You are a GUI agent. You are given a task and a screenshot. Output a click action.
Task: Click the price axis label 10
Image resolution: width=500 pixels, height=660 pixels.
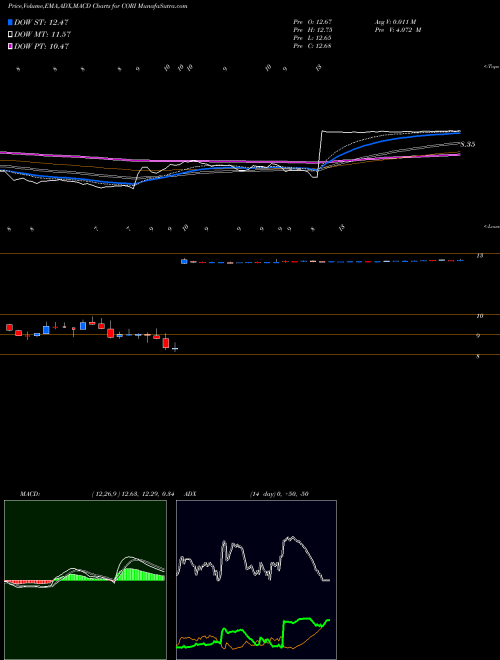pyautogui.click(x=480, y=316)
